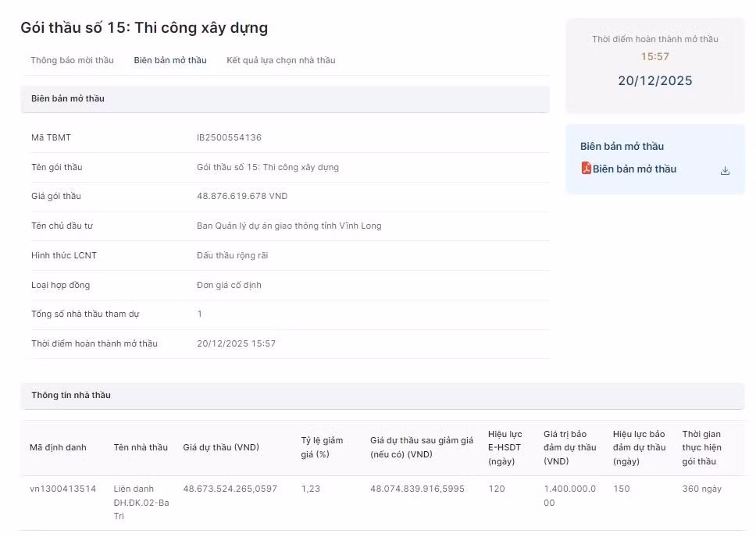Click the download icon in the sidebar card

point(725,170)
